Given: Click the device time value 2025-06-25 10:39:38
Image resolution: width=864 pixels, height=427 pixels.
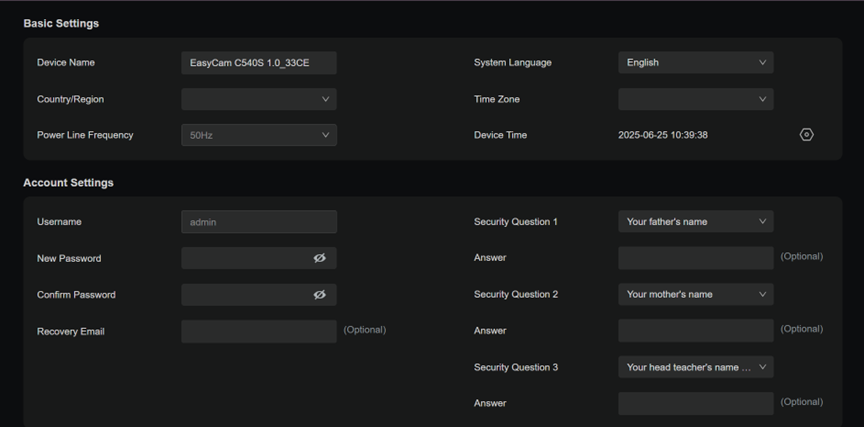Looking at the screenshot, I should pyautogui.click(x=663, y=135).
